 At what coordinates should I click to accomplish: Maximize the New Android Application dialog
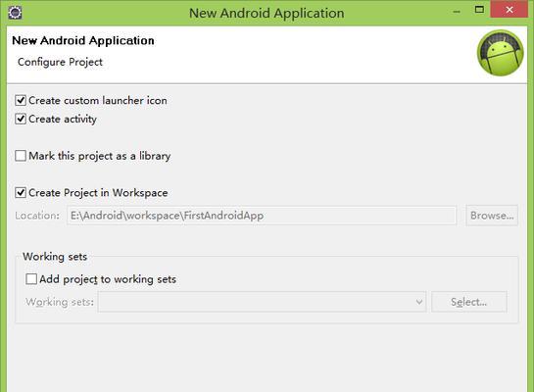pyautogui.click(x=479, y=10)
